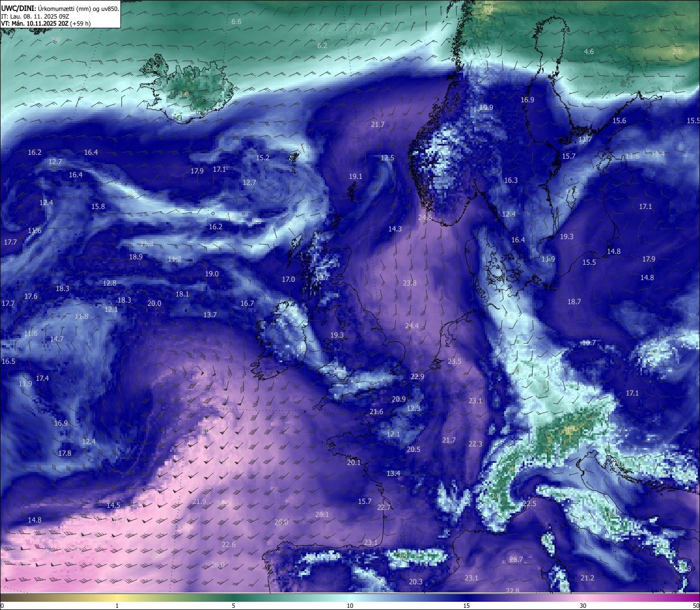
Task: Click the map value 15.8
Action: pos(98,207)
